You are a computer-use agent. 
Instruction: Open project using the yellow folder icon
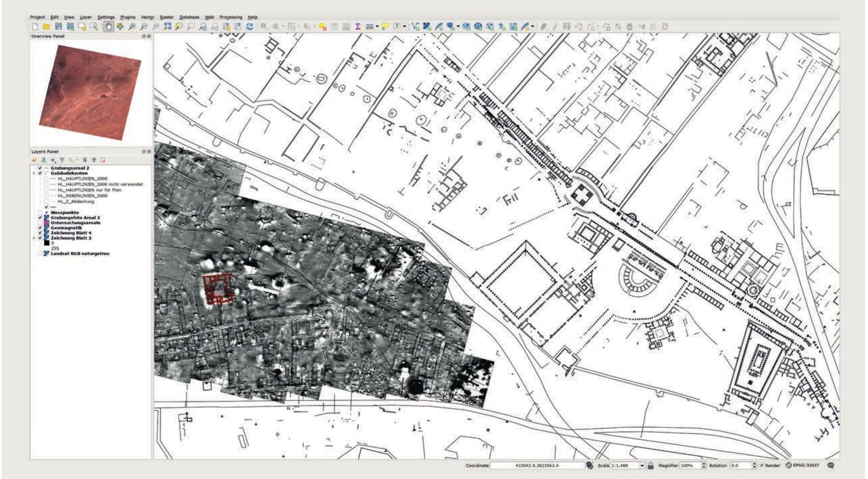coord(47,27)
